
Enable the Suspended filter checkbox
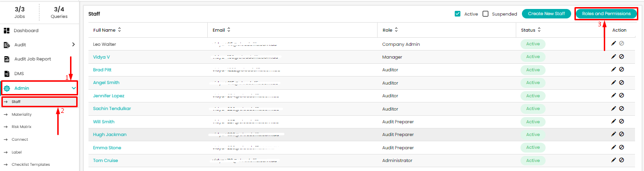(x=485, y=14)
